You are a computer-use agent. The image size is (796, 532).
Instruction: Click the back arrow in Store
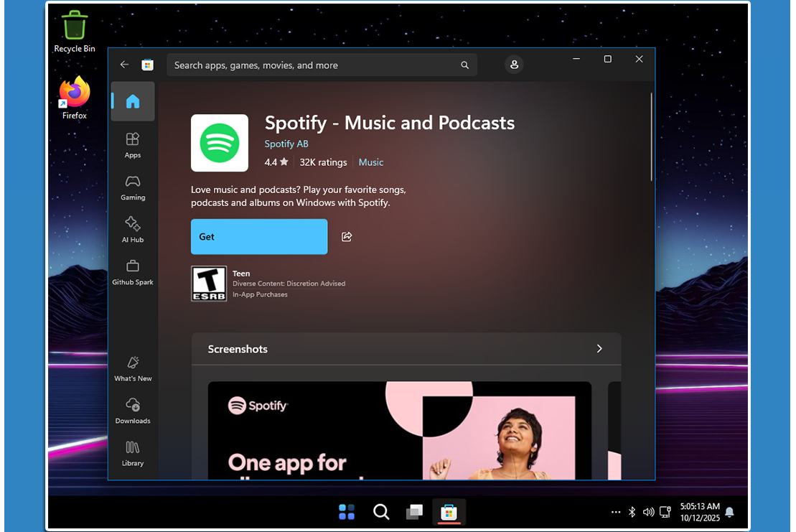(124, 65)
